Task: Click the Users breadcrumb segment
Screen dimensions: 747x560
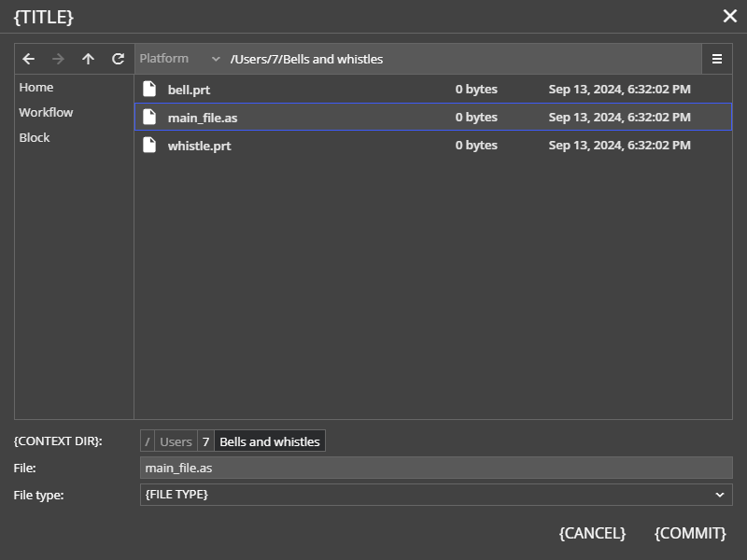Action: coord(176,441)
